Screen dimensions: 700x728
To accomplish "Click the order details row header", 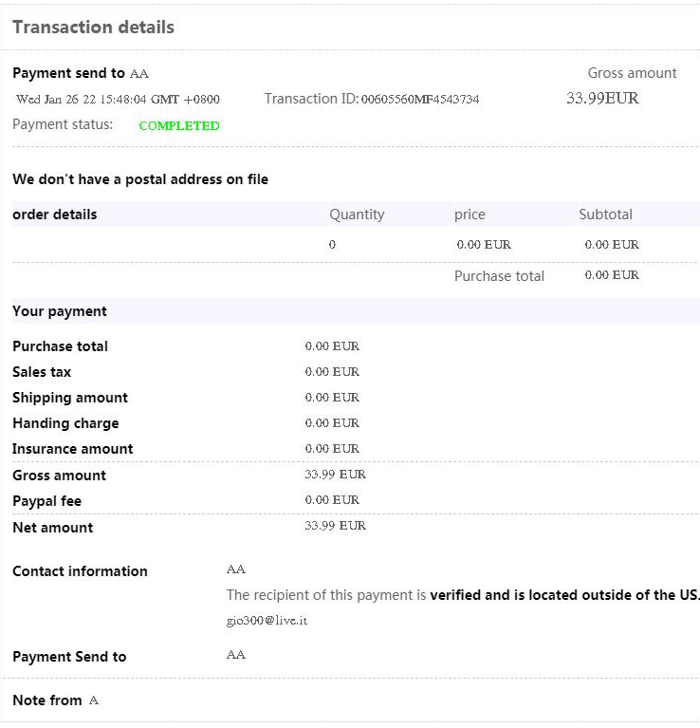I will tap(55, 215).
